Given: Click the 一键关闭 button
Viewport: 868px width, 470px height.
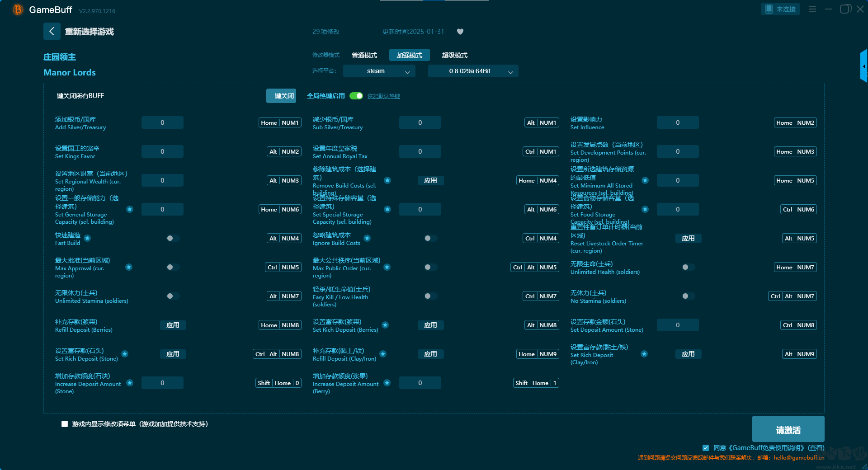Looking at the screenshot, I should tap(281, 96).
